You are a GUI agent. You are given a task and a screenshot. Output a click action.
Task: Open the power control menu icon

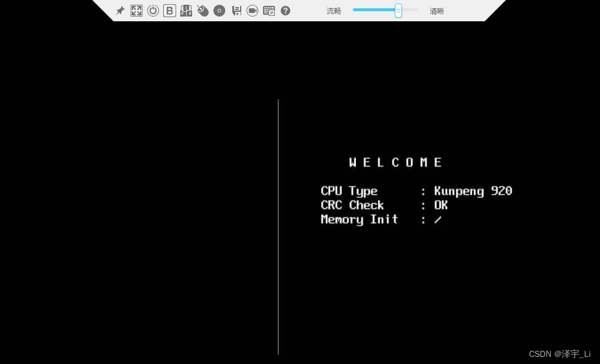tap(153, 11)
